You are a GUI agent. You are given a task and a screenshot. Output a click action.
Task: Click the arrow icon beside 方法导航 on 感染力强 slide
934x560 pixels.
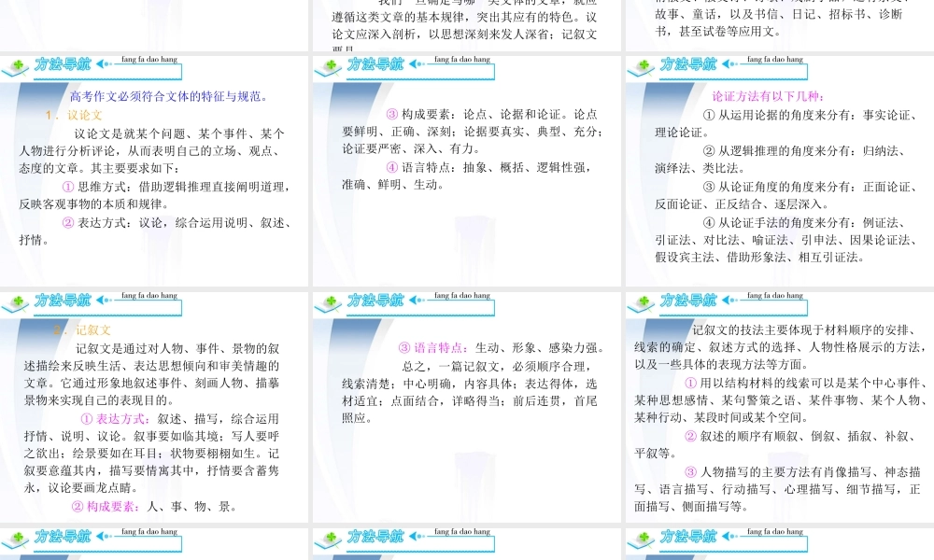(x=416, y=300)
